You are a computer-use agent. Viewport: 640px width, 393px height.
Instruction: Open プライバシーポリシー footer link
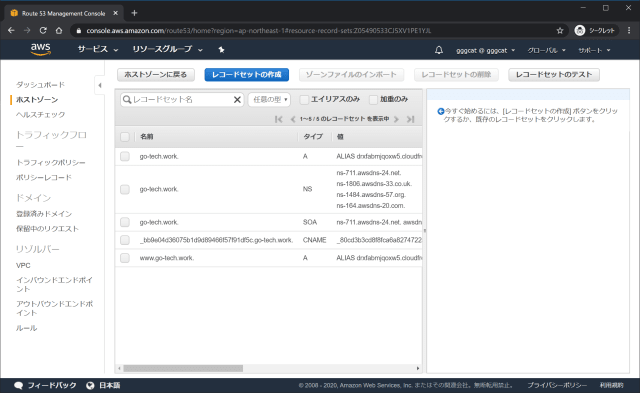point(557,386)
